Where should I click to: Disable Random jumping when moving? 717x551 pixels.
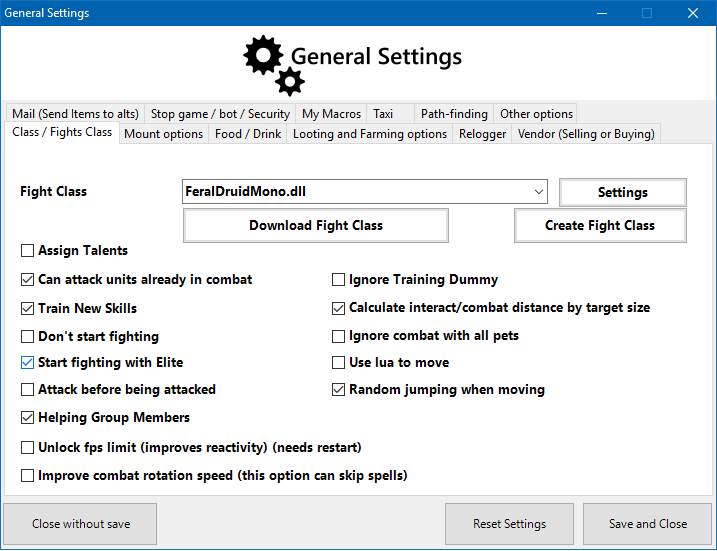(x=339, y=390)
